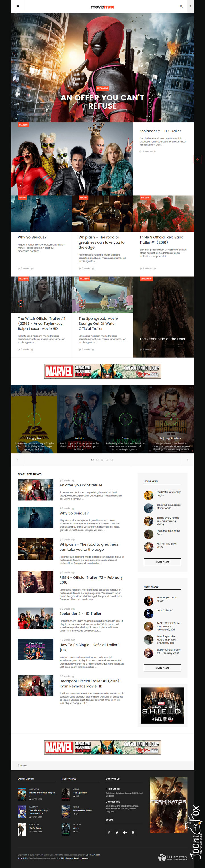This screenshot has width=205, height=868.
Task: Open featured RISEN - Official Trailer #2 article
Action: pyautogui.click(x=91, y=580)
